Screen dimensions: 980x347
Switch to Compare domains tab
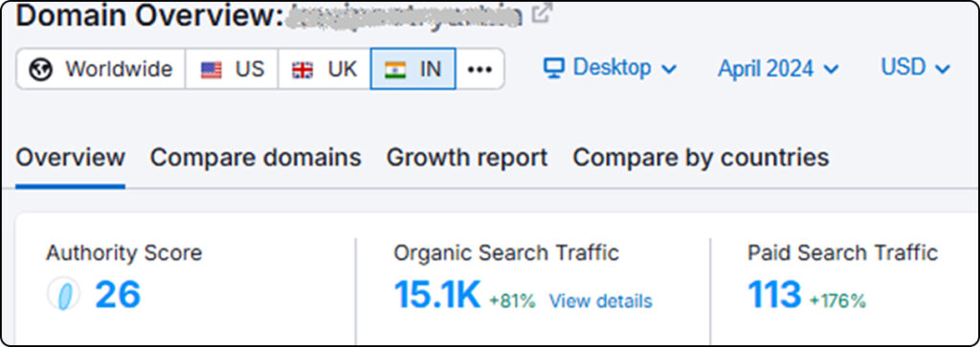click(x=256, y=158)
